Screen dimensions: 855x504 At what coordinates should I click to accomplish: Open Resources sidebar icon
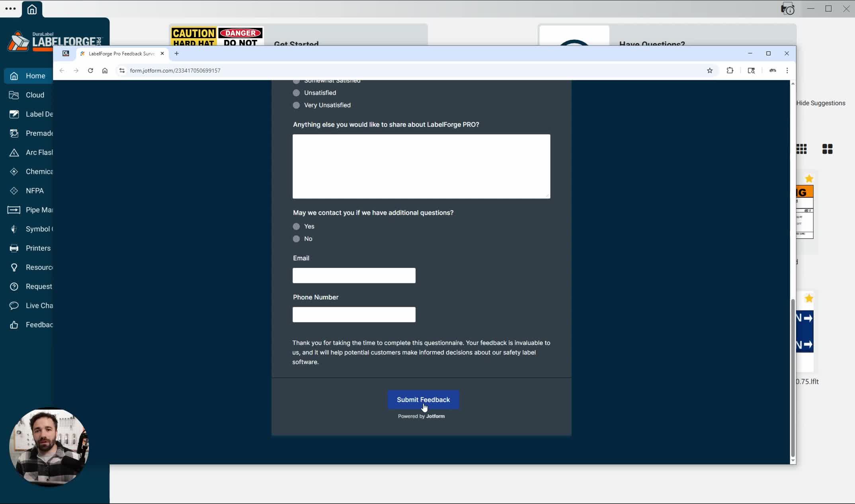click(14, 267)
